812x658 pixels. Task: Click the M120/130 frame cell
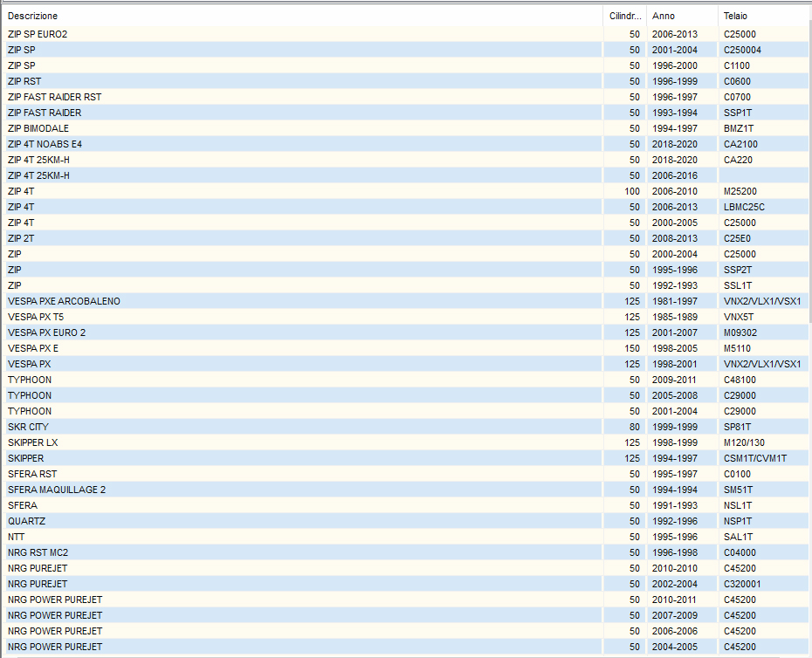click(x=763, y=442)
